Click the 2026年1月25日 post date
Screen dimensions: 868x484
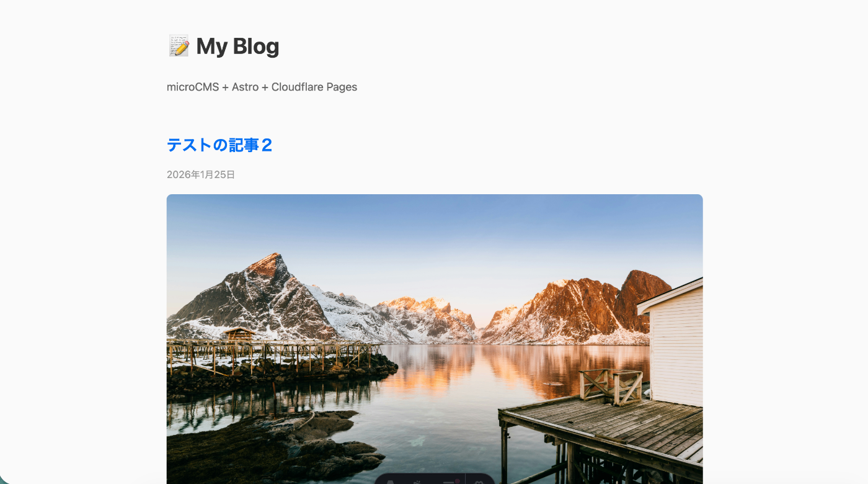(201, 175)
